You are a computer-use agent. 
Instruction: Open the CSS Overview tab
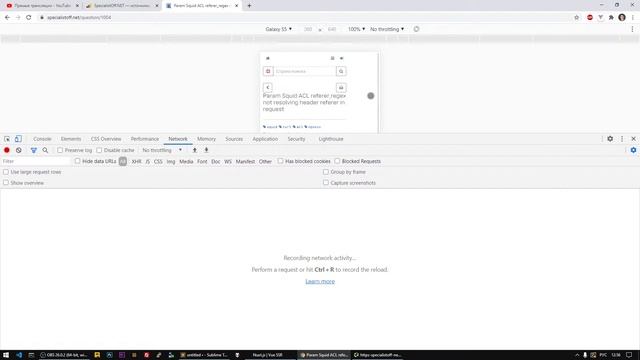[x=106, y=139]
